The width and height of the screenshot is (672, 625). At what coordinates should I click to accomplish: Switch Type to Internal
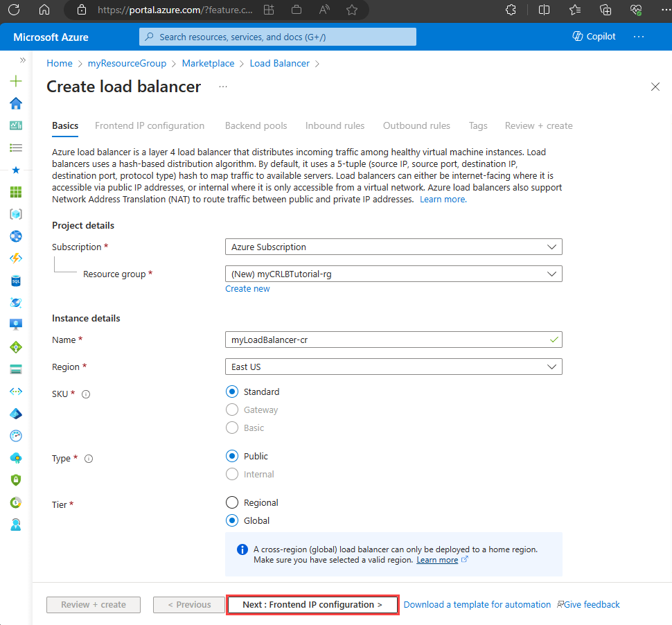coord(232,474)
